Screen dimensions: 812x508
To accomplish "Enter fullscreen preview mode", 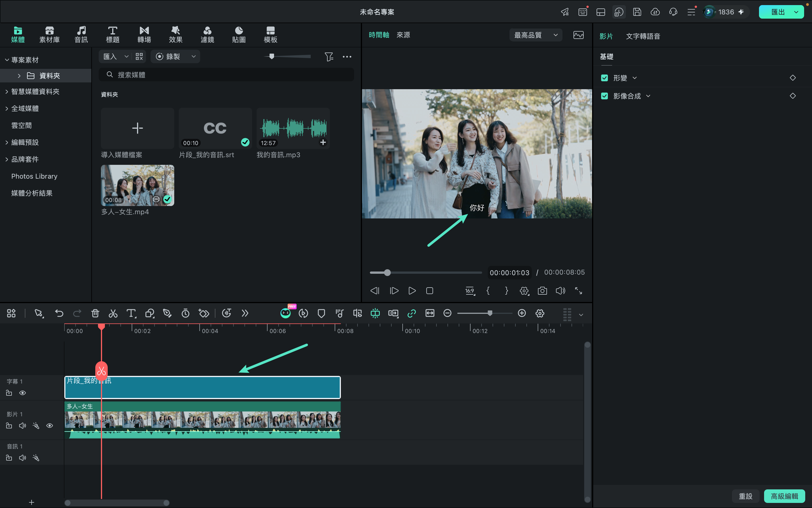I will coord(579,291).
